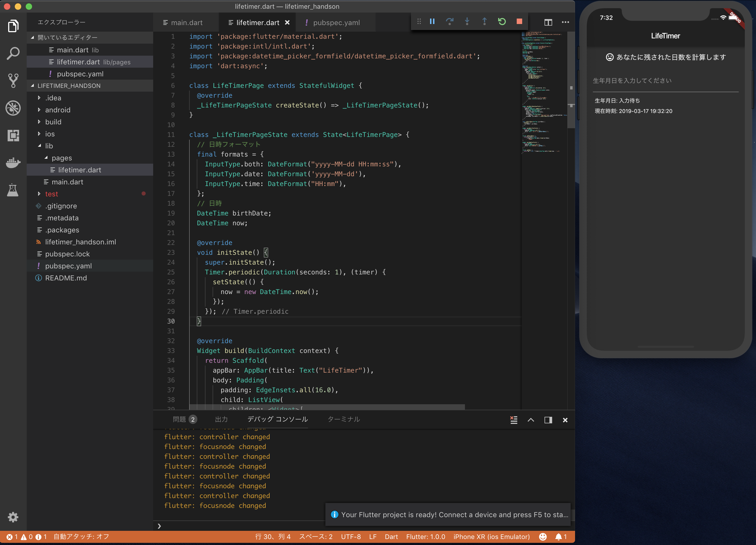Image resolution: width=756 pixels, height=545 pixels.
Task: Stop debugging with the red square
Action: coord(519,22)
